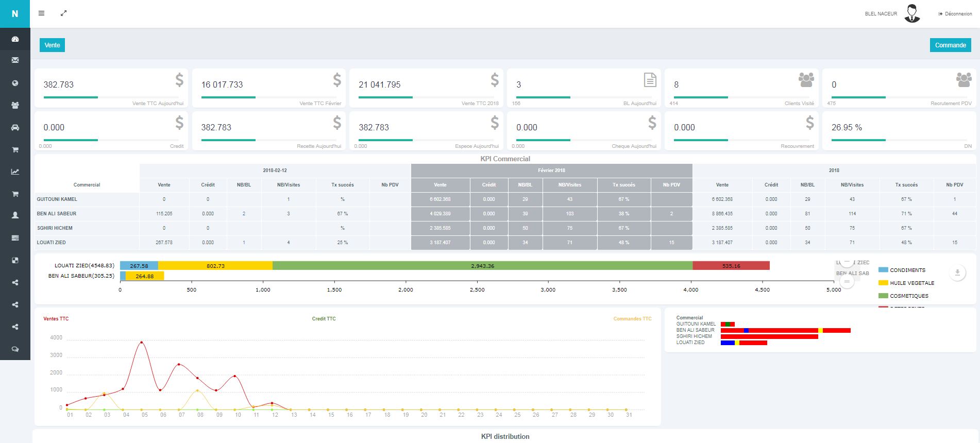
Task: Click 264.88 yellow segment for BEN ALI SABEUR
Action: [145, 276]
